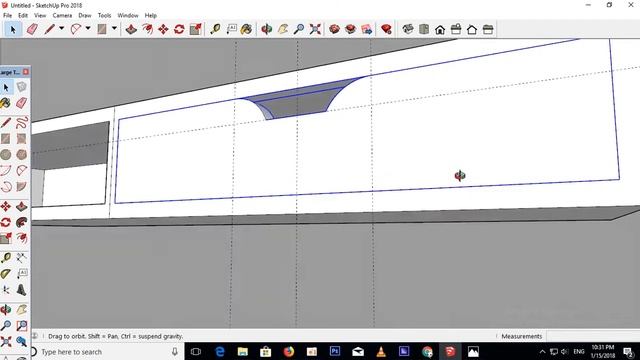Select the Rectangle shape tool in the top toolbar
The width and height of the screenshot is (640, 360).
tap(102, 29)
